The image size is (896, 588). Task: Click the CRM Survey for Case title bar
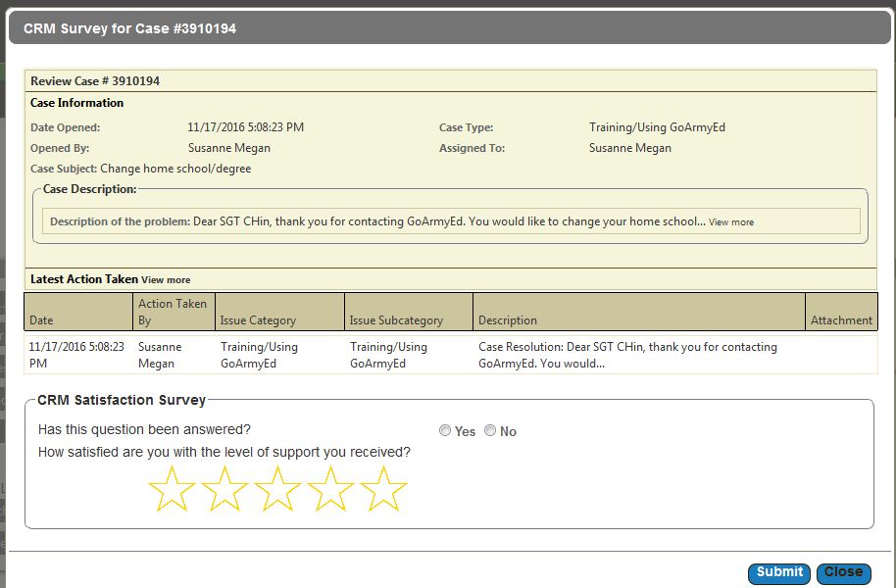tap(450, 28)
